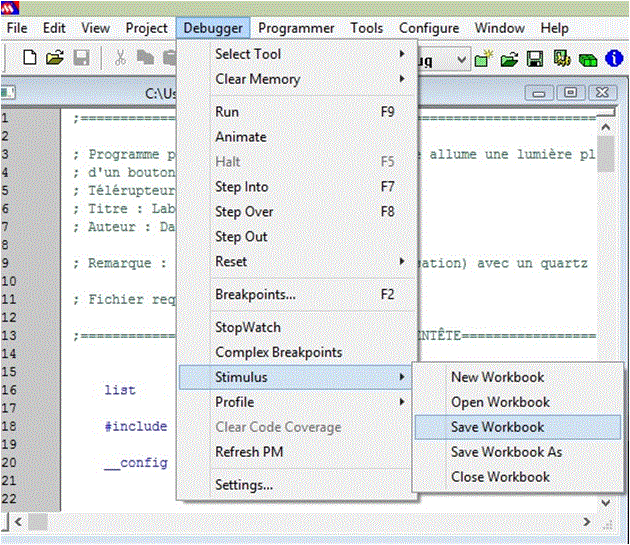Click the "#include" directive in code

[x=136, y=426]
